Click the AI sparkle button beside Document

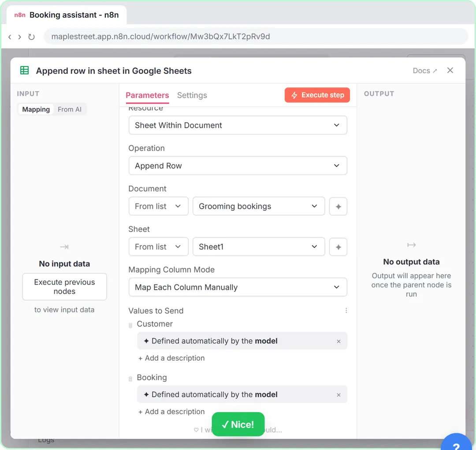338,206
